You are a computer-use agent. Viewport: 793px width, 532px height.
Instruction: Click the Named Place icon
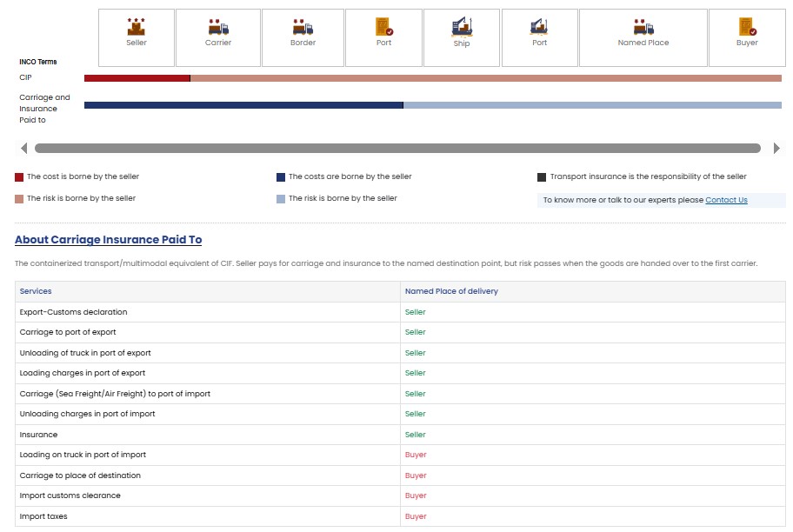[643, 27]
